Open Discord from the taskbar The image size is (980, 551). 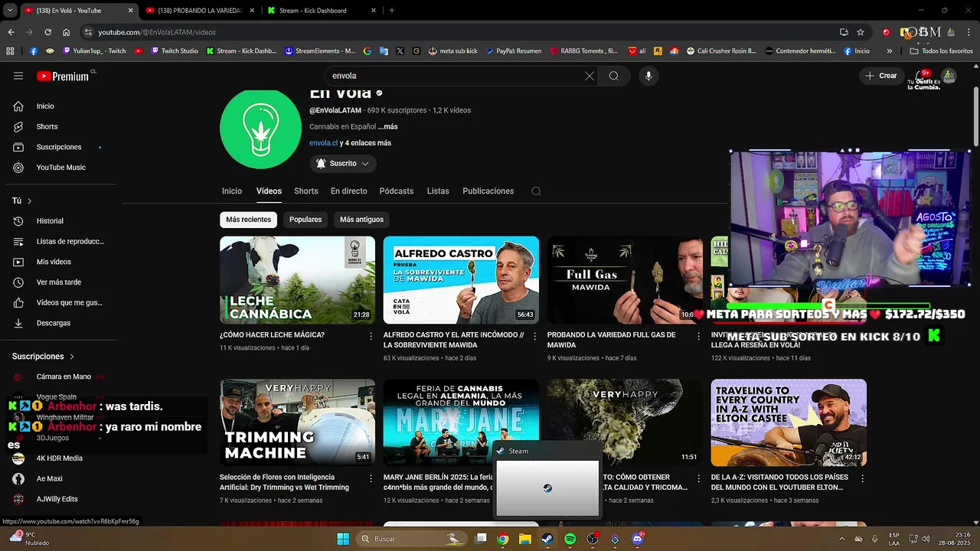638,539
